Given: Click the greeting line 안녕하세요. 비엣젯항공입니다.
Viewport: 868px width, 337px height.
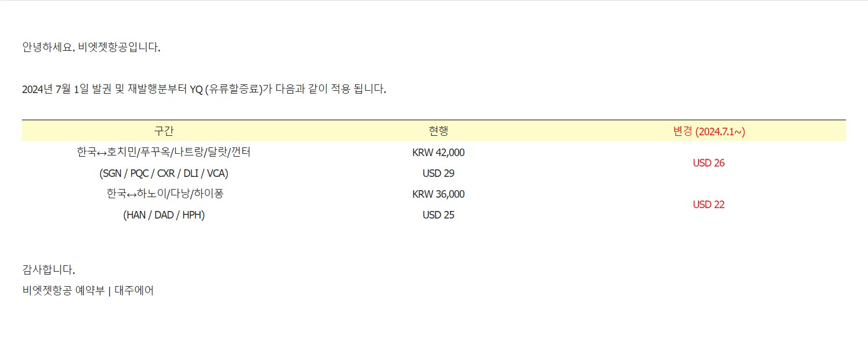Looking at the screenshot, I should [x=91, y=47].
